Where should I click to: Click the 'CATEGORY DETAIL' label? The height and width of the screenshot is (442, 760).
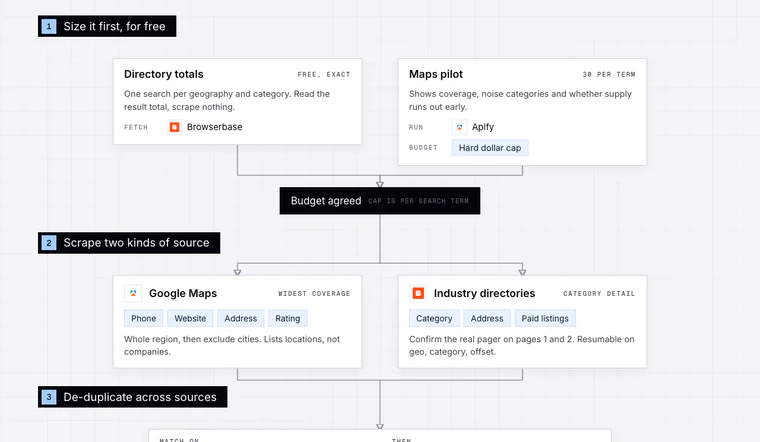[x=599, y=294]
